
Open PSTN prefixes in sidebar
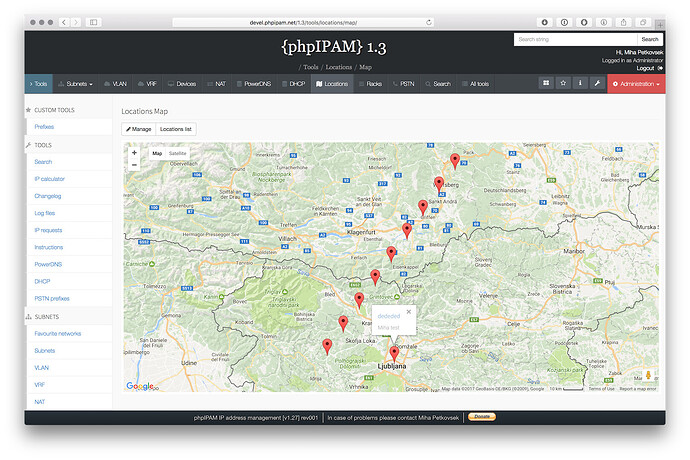[x=52, y=298]
